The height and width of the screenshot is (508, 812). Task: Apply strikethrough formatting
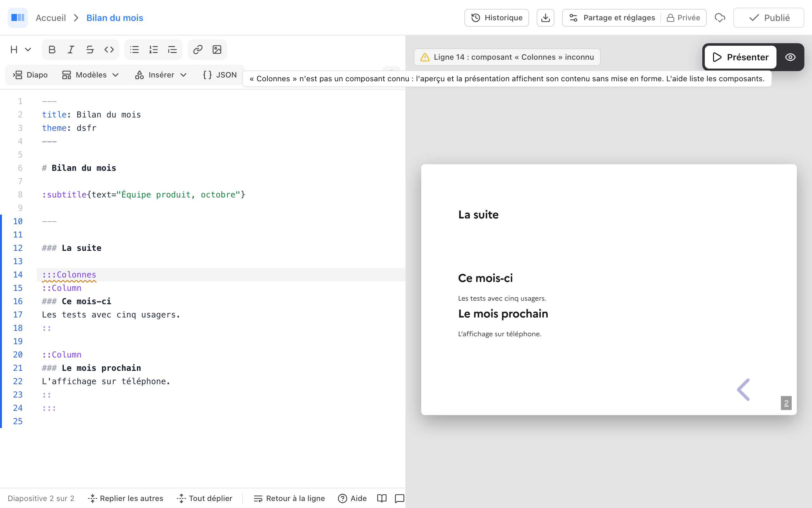90,50
